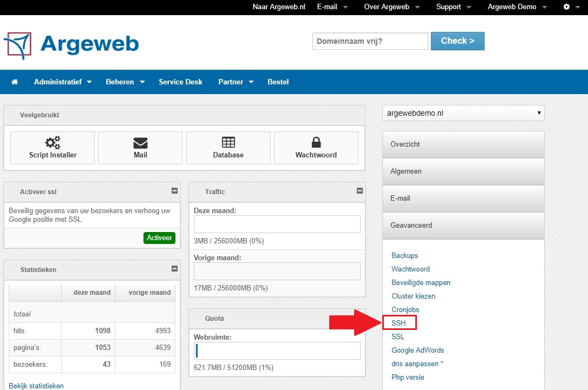Click the Webruimte quota bar

pyautogui.click(x=277, y=351)
